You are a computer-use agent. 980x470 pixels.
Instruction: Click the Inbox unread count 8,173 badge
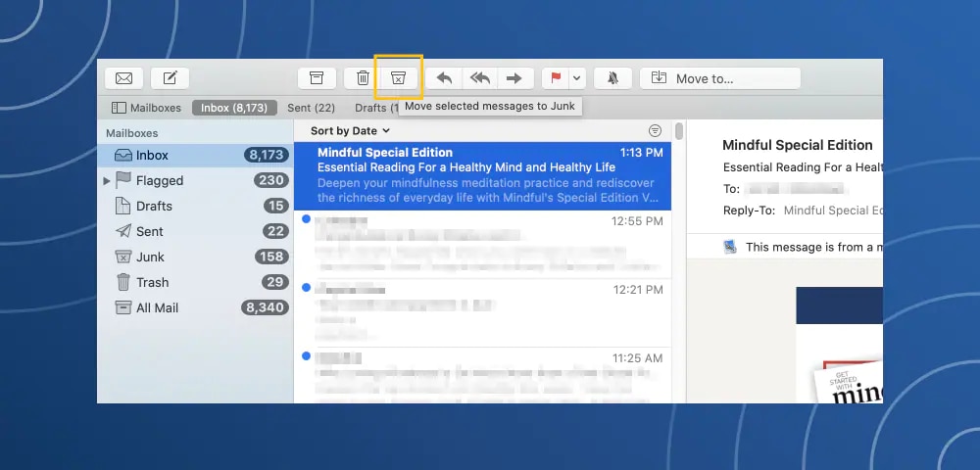coord(267,155)
